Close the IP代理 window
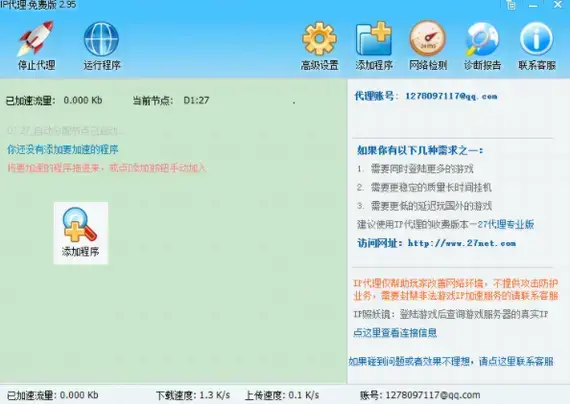This screenshot has height=404, width=570. (558, 5)
